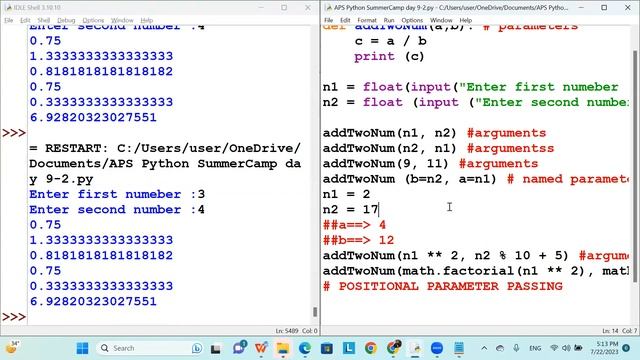Switch to Python IDLE taskbar icon

pos(415,348)
